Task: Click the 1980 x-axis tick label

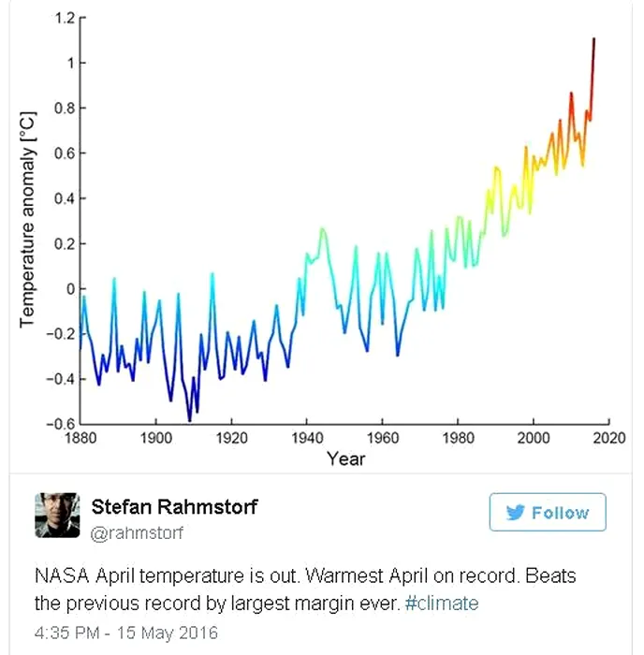Action: pos(458,438)
